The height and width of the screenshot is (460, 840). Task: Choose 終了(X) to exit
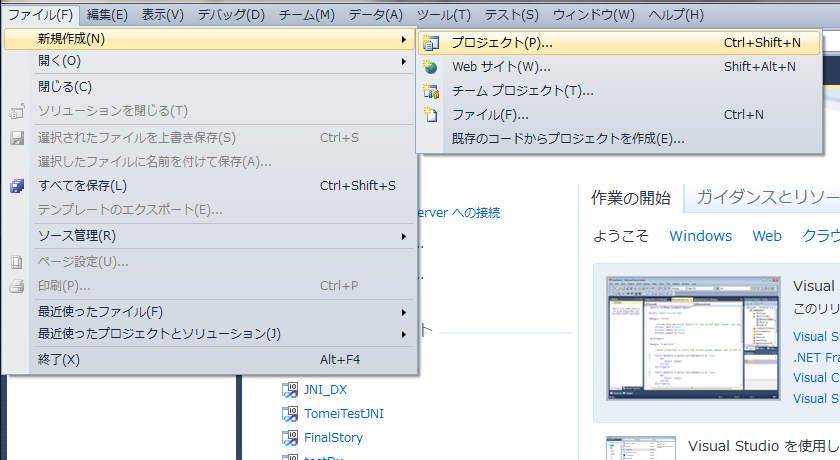210,360
